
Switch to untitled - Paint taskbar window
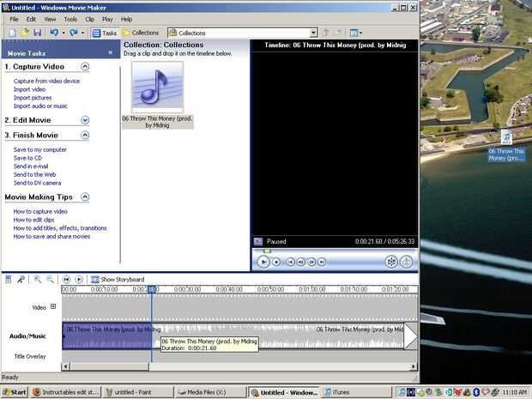(138, 392)
